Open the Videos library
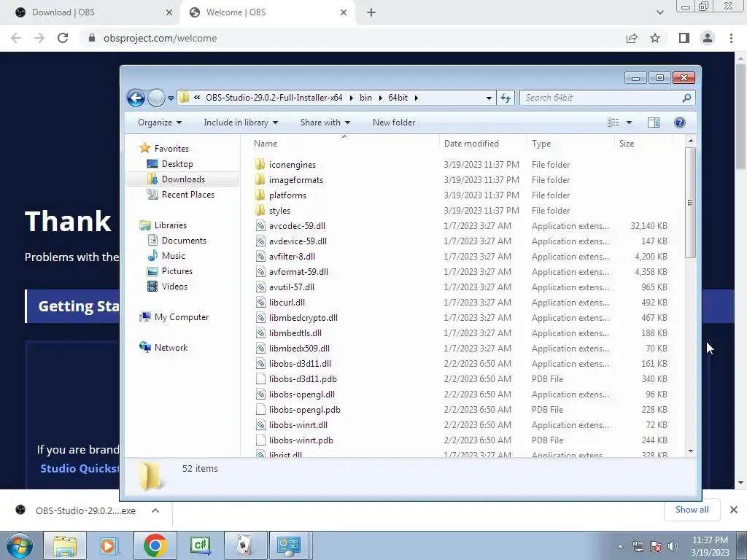The height and width of the screenshot is (560, 747). coord(174,286)
